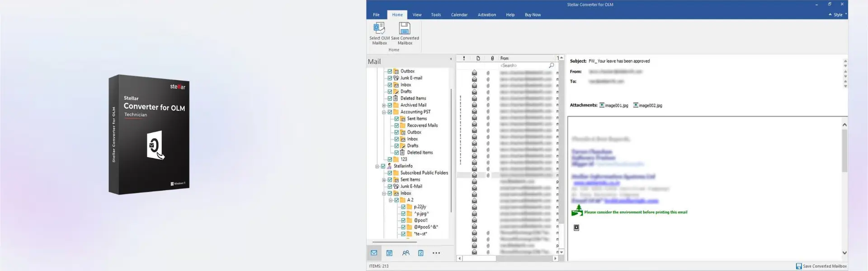Screen dimensions: 868x271
Task: Collapse the ribbon using the caret beside Style
Action: pyautogui.click(x=830, y=14)
